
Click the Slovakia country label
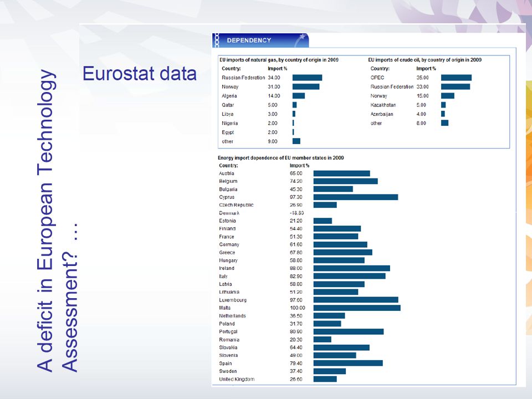click(x=228, y=347)
